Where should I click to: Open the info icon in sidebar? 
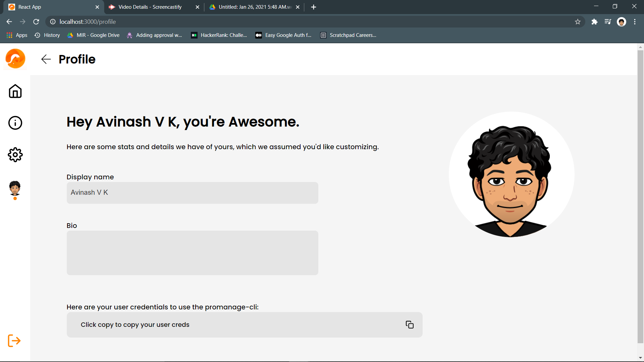pos(15,123)
